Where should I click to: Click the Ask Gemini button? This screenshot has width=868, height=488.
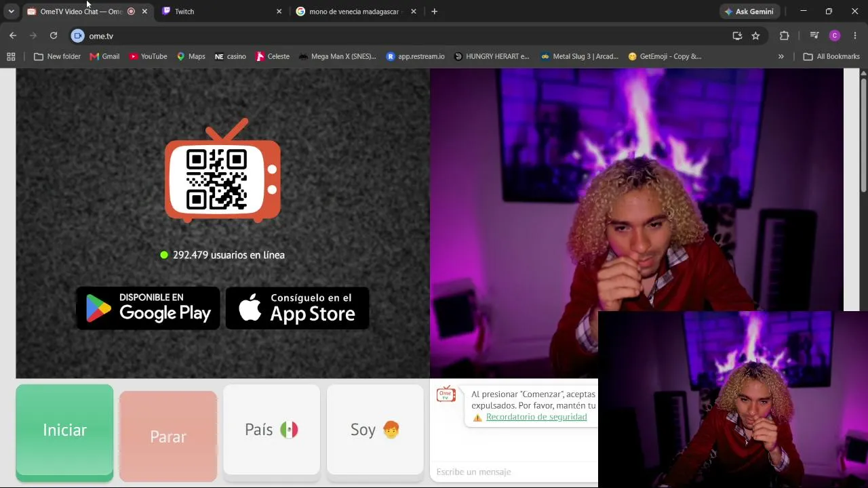749,12
